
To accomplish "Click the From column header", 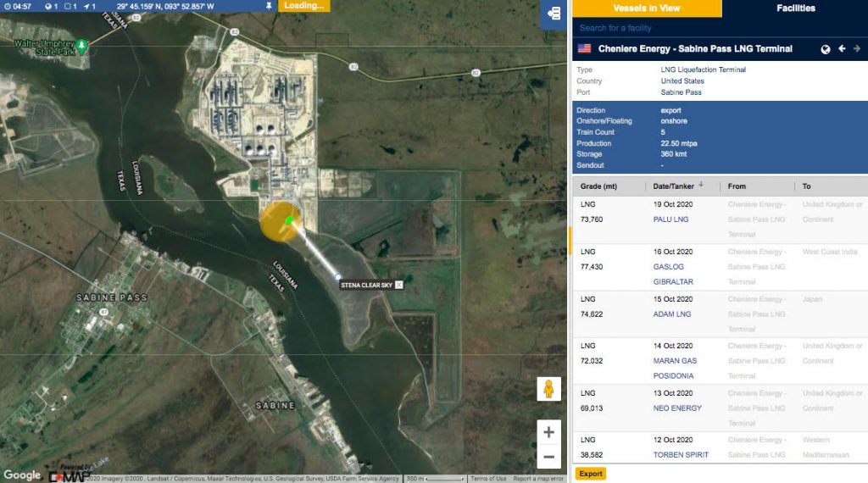I will tap(737, 186).
